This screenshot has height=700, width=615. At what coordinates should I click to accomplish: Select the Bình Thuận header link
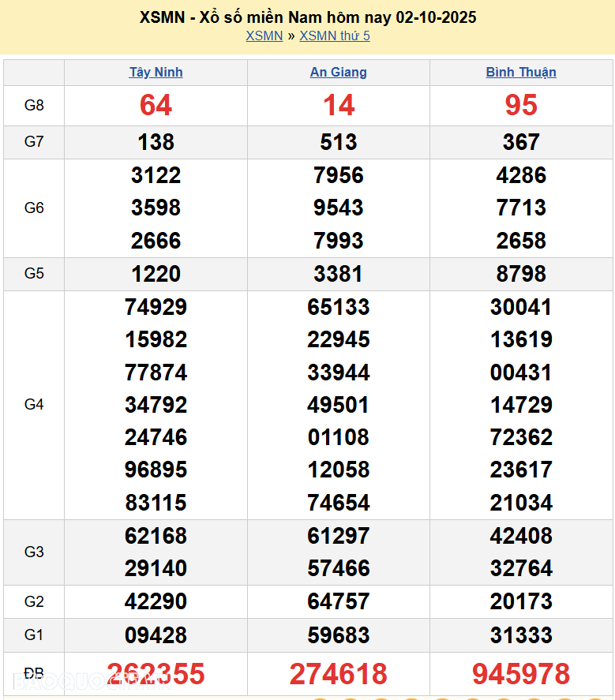(521, 72)
